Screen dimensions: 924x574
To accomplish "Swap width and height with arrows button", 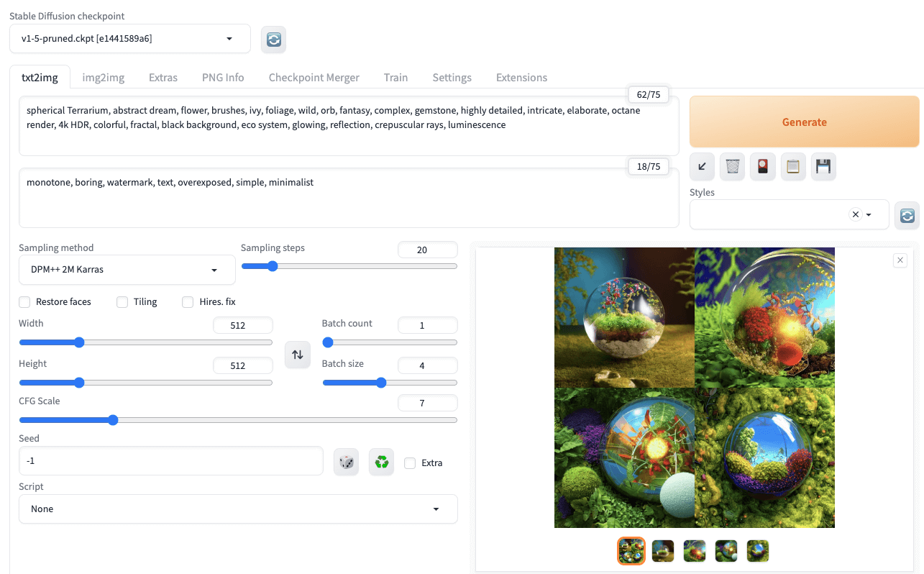I will pyautogui.click(x=297, y=355).
